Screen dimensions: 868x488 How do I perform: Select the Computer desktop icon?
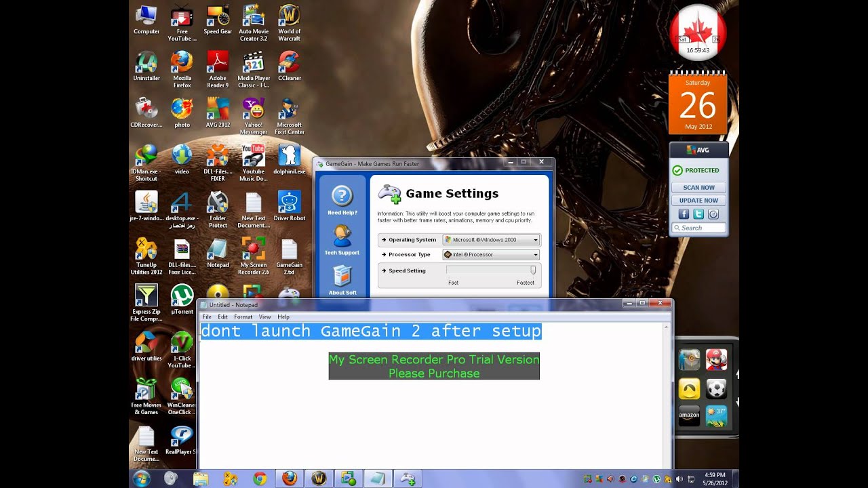[x=146, y=20]
